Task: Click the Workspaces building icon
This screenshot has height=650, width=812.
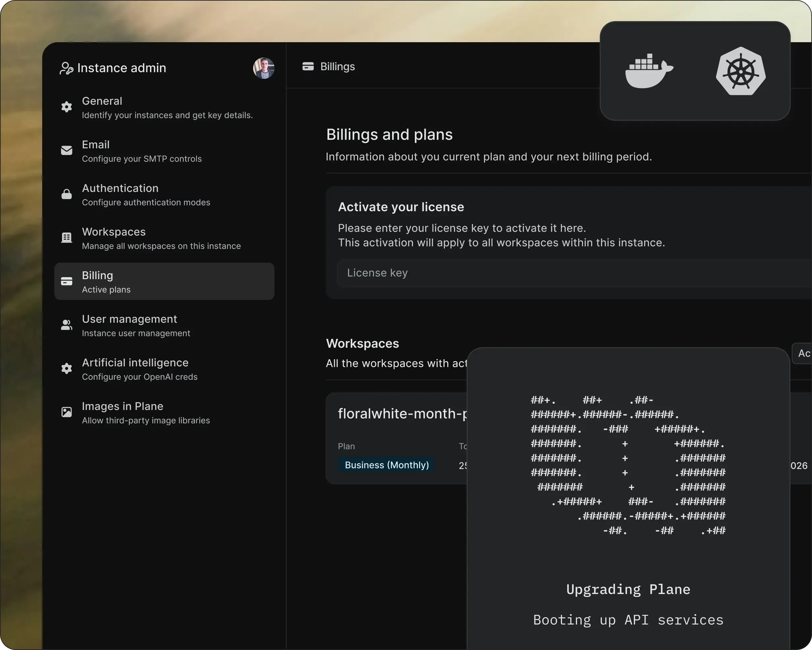Action: tap(67, 238)
